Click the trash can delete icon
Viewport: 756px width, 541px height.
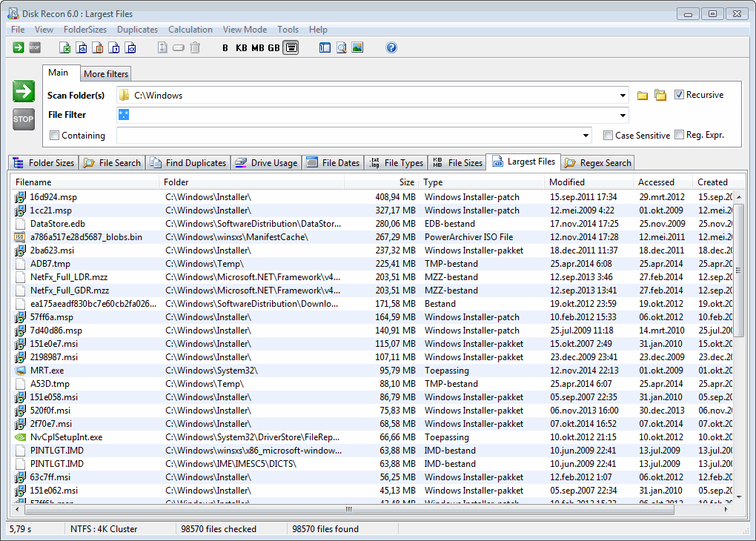point(195,47)
